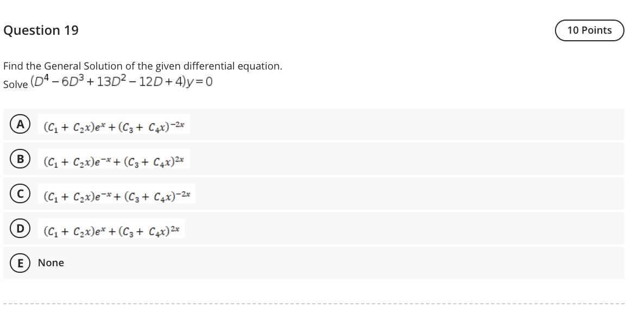The height and width of the screenshot is (313, 644).
Task: Click the dashed separator line below answers
Action: point(314,304)
